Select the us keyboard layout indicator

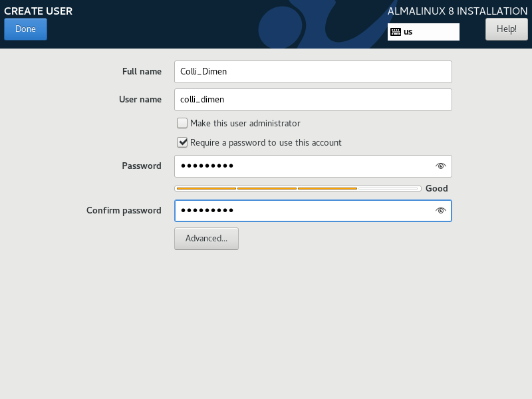(424, 32)
